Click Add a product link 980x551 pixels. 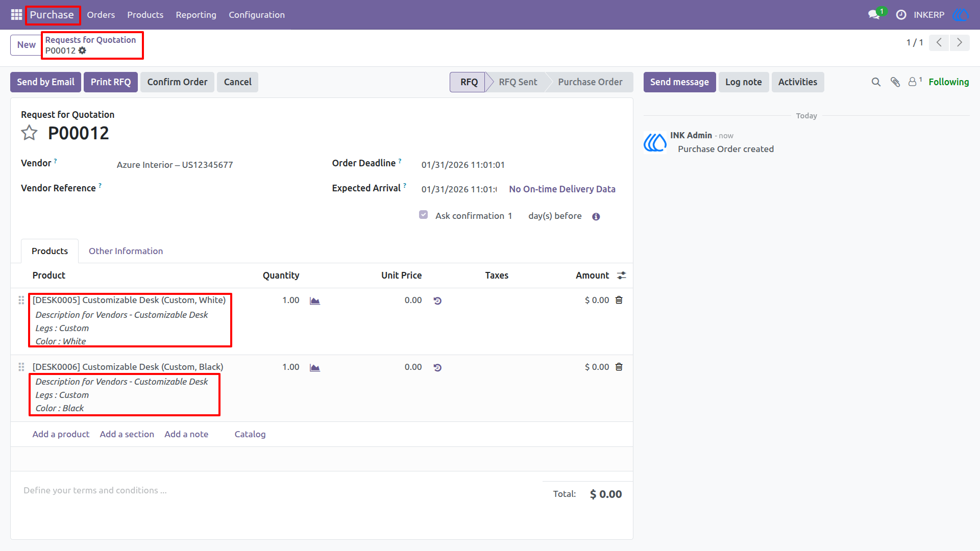(61, 434)
